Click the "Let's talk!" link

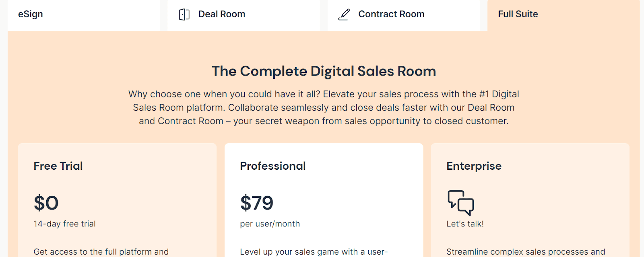coord(465,224)
